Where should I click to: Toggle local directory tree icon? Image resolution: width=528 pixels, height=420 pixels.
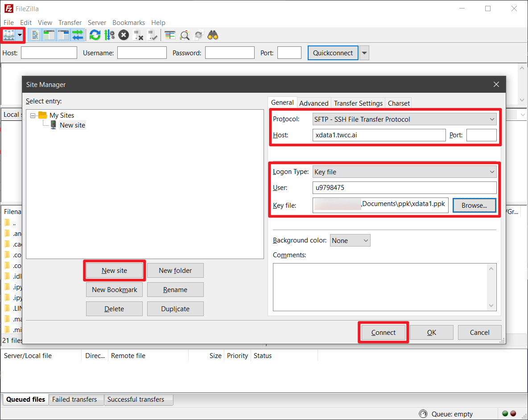49,35
